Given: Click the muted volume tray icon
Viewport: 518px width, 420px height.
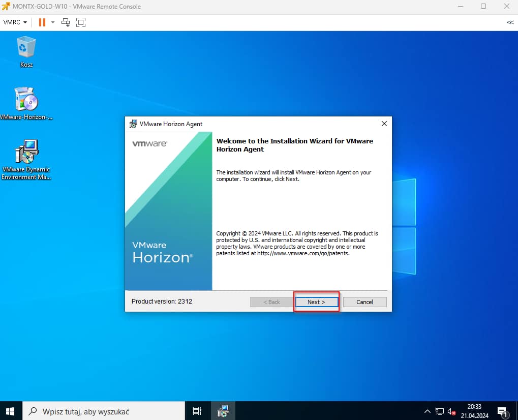Looking at the screenshot, I should (x=451, y=411).
